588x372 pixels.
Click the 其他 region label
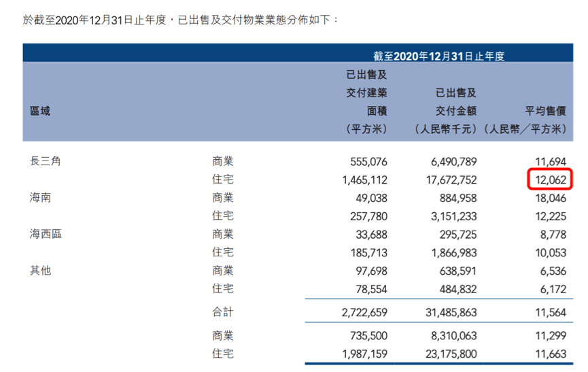coord(40,271)
